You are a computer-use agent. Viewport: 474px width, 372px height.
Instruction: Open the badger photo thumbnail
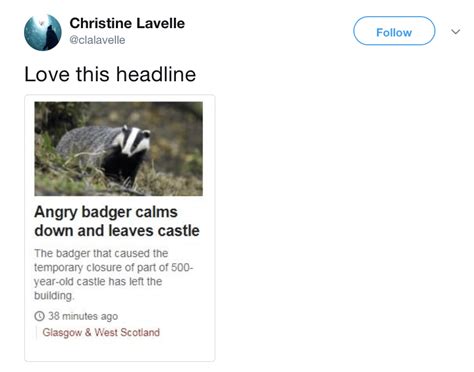(x=118, y=149)
